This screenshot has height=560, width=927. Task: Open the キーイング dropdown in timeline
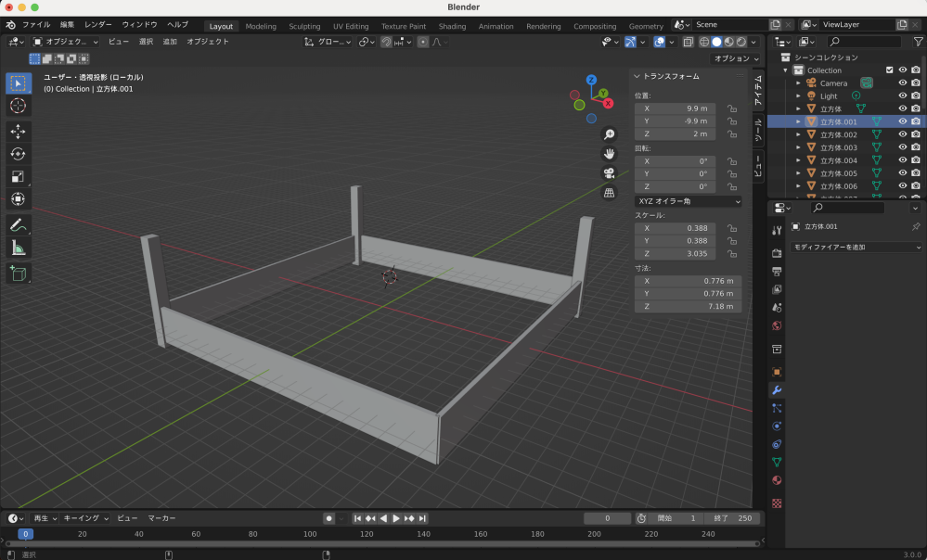85,518
